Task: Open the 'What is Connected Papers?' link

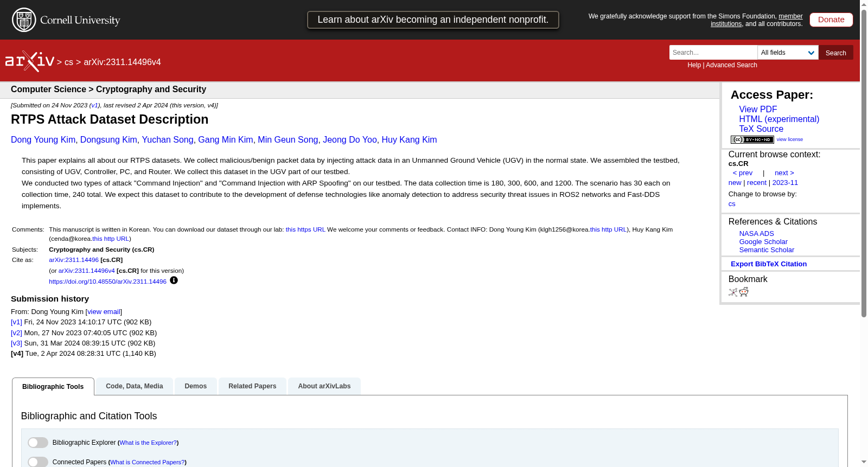Action: [x=147, y=462]
